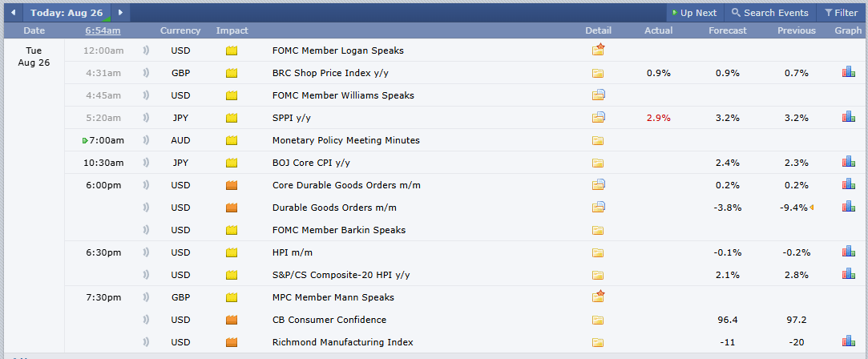
Task: Show graph for Durable Goods Orders m/m
Action: [x=848, y=206]
